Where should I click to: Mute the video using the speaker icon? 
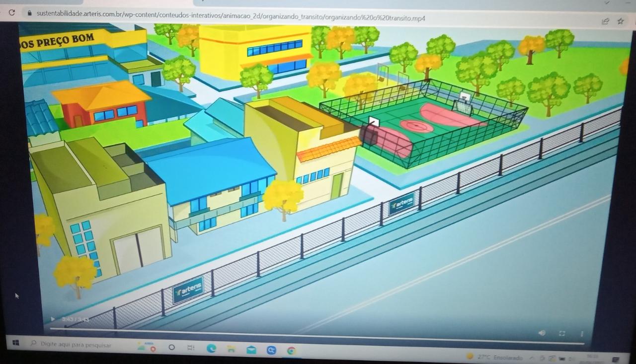coord(542,333)
